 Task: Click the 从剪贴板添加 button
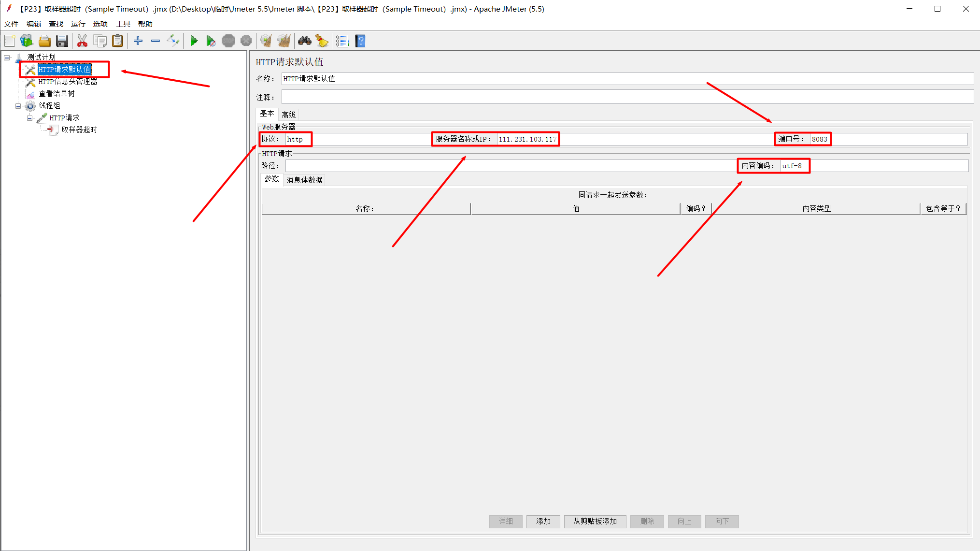click(595, 522)
